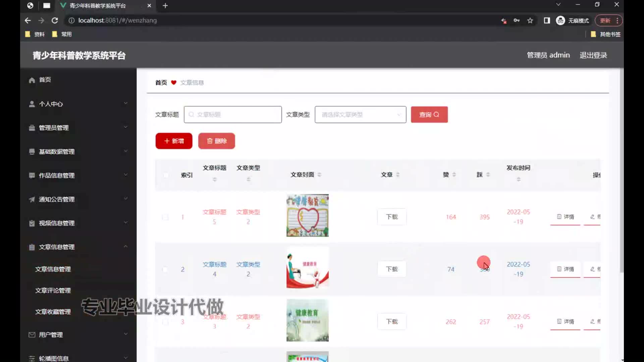
Task: Click the user icon beside 个人中心
Action: click(32, 104)
